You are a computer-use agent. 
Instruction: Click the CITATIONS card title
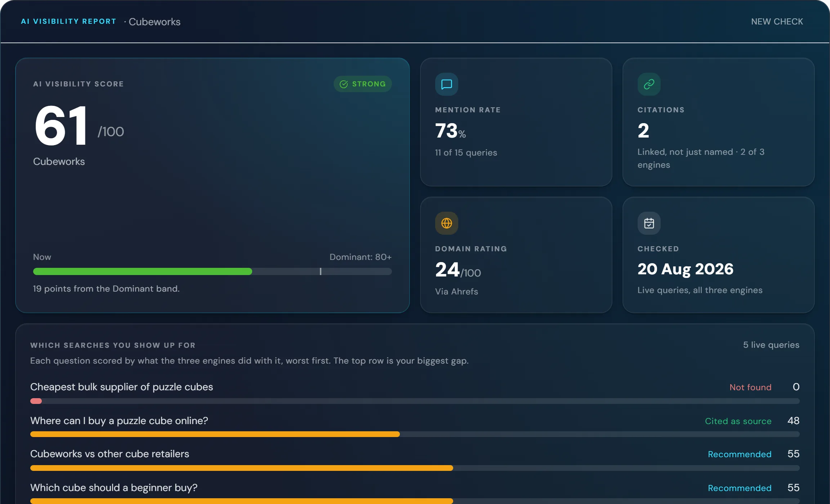click(661, 110)
